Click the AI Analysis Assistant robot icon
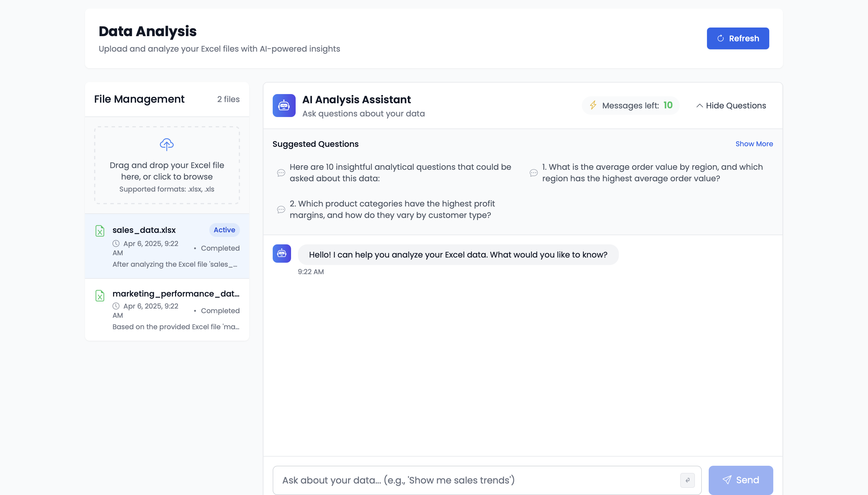This screenshot has width=868, height=495. 283,105
